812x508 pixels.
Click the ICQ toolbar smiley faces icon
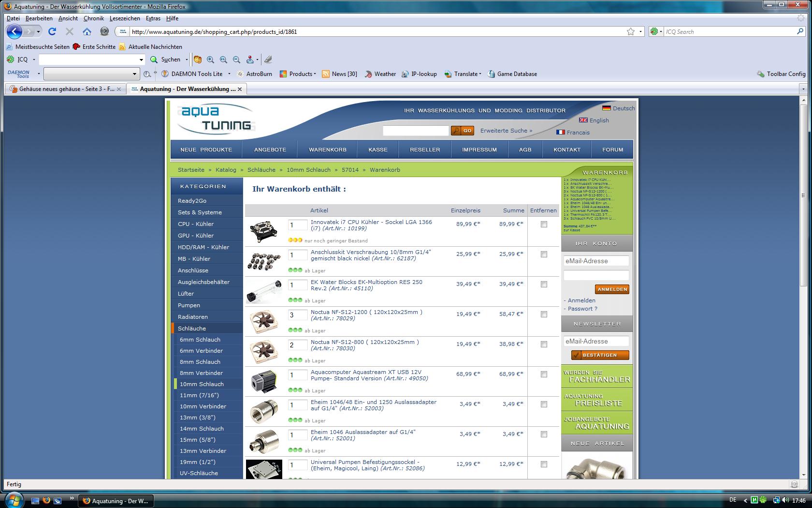tap(197, 60)
